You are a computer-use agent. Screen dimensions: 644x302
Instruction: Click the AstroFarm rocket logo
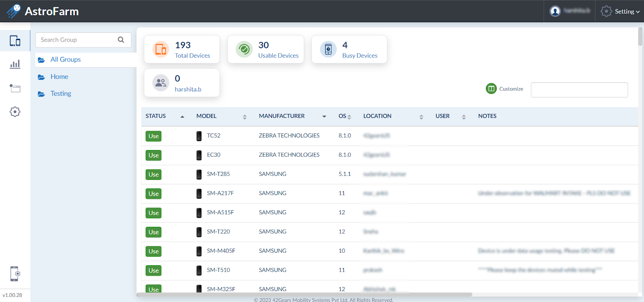13,11
